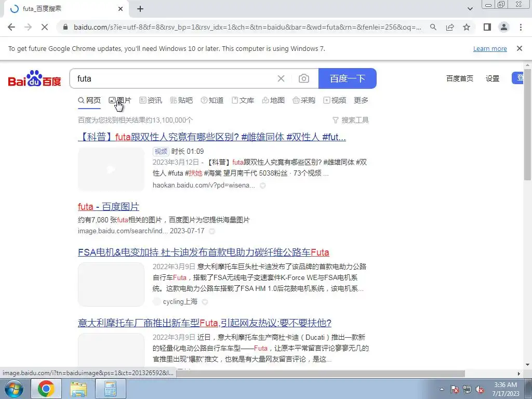Click the horizontal scrollbar right arrow
This screenshot has width=532, height=399.
(518, 374)
